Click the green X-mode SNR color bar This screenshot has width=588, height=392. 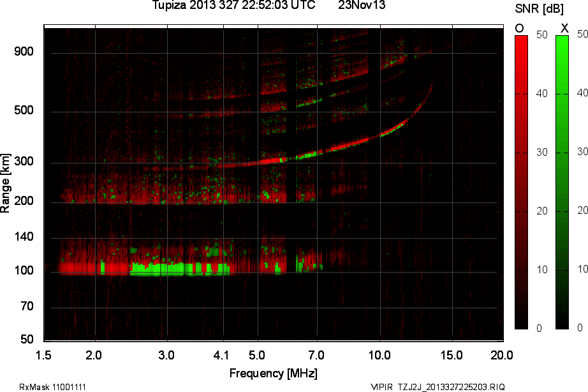[562, 182]
